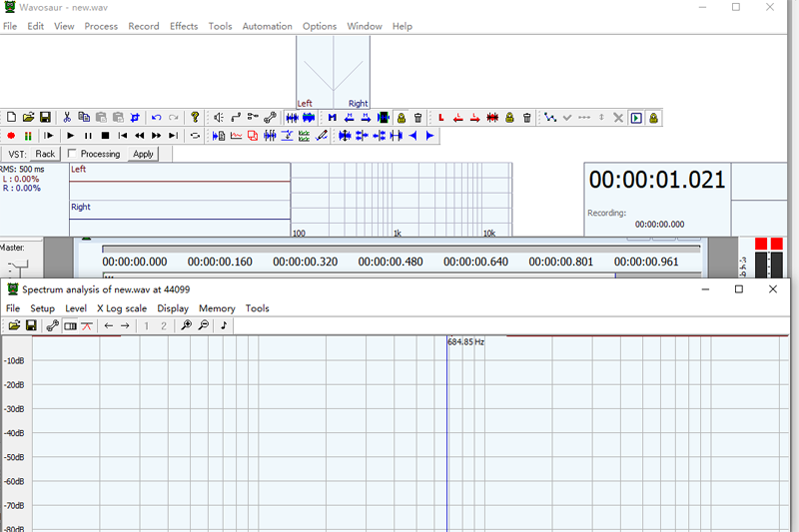Click the Cut scissors icon

[67, 118]
